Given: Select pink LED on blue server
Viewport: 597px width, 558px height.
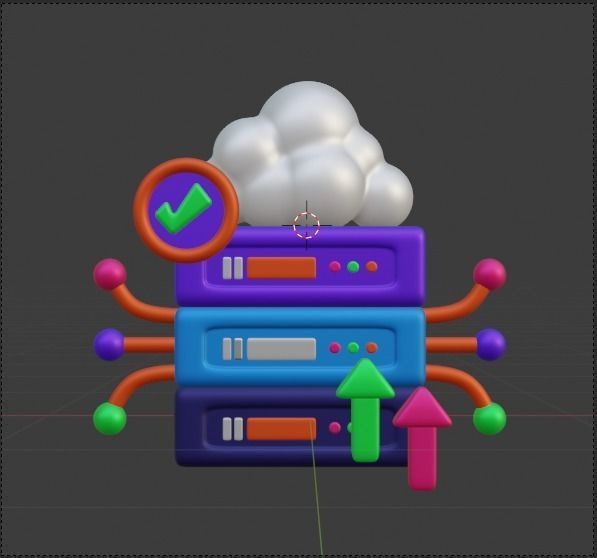Looking at the screenshot, I should coord(335,348).
